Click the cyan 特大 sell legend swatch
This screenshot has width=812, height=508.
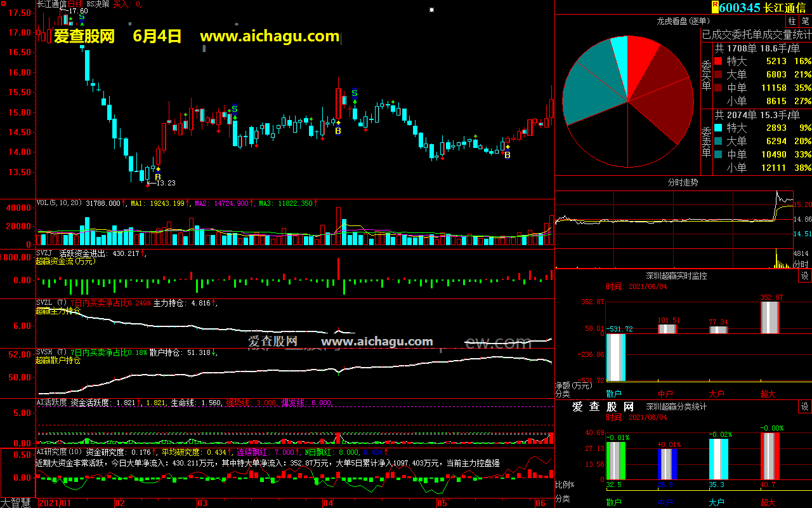pos(718,128)
